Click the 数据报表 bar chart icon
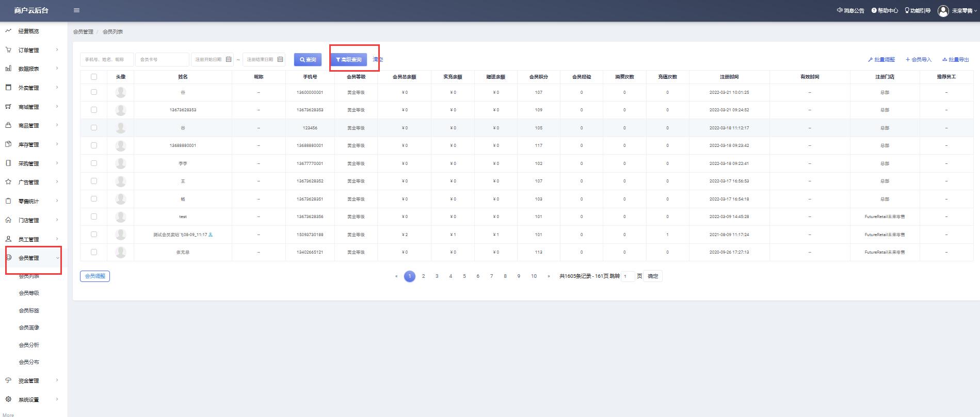This screenshot has height=417, width=980. (x=8, y=69)
